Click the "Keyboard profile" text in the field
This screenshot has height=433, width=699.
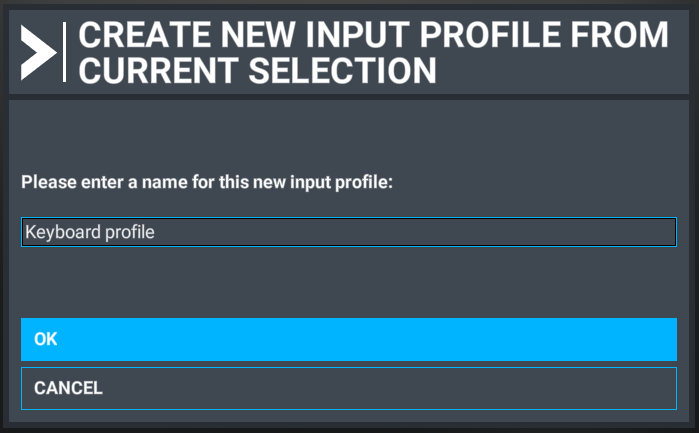point(90,232)
